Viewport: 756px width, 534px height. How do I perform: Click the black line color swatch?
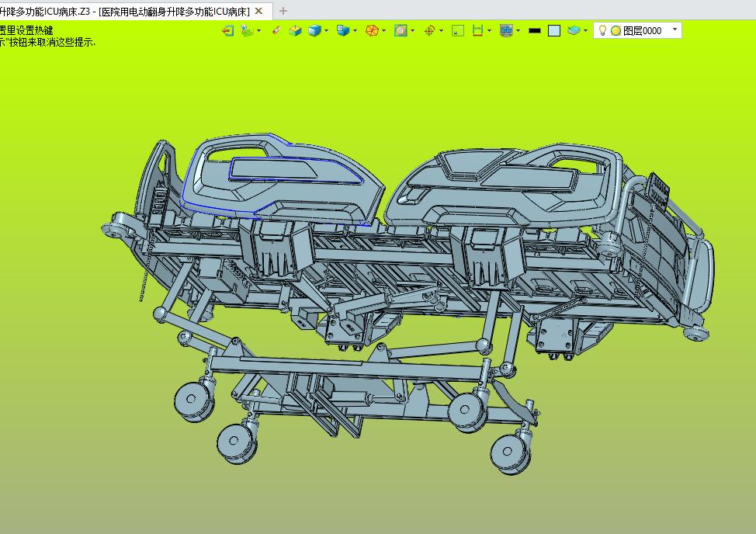pos(535,31)
